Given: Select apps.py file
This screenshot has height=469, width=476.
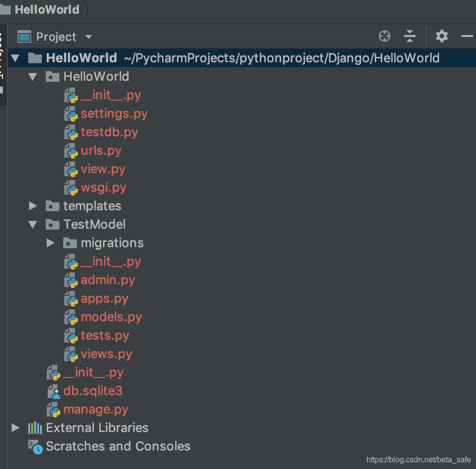Looking at the screenshot, I should pos(105,299).
